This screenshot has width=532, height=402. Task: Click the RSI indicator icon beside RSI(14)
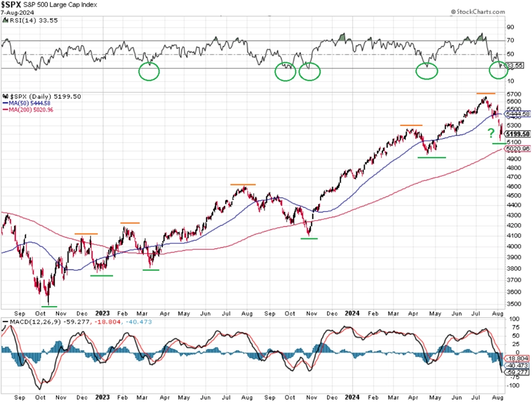5,21
